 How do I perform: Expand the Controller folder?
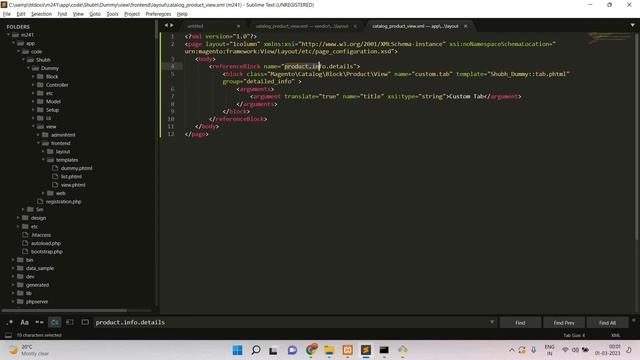pyautogui.click(x=33, y=85)
